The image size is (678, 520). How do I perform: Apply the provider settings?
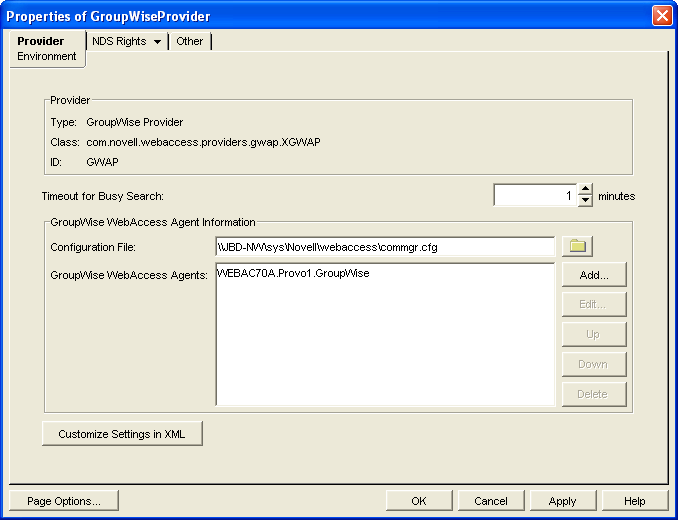pyautogui.click(x=562, y=501)
